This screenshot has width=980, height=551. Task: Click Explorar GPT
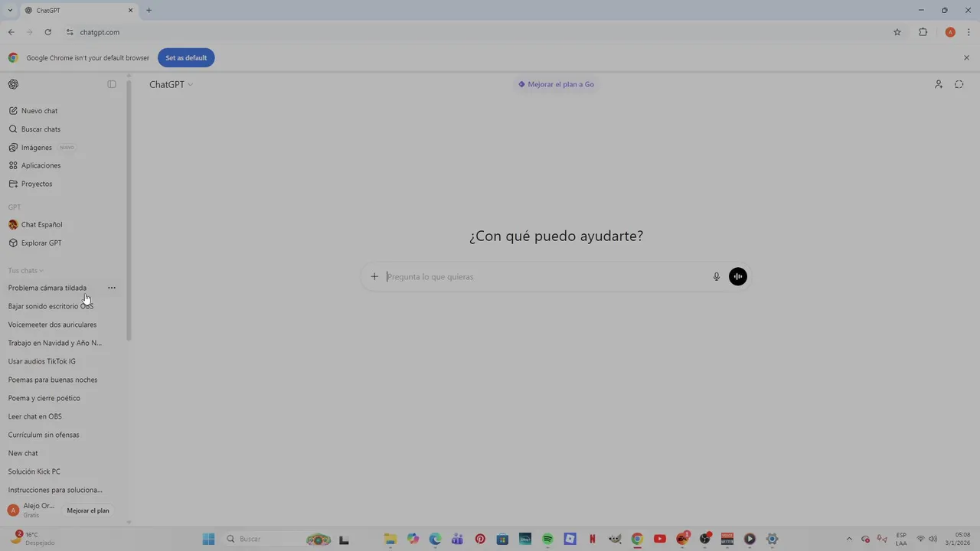click(63, 243)
